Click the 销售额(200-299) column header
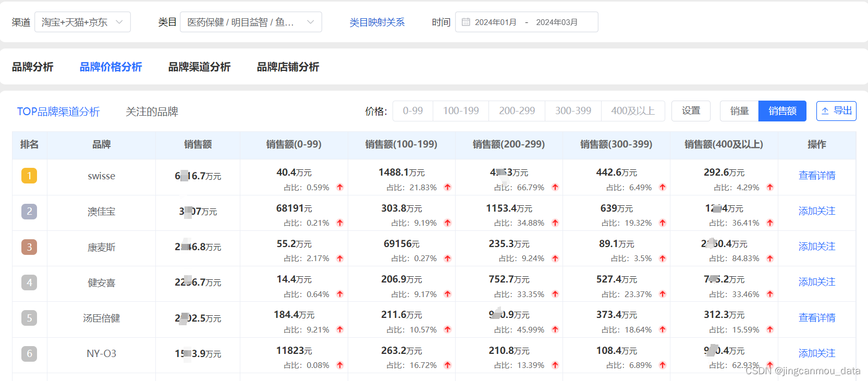The width and height of the screenshot is (868, 381). tap(509, 144)
